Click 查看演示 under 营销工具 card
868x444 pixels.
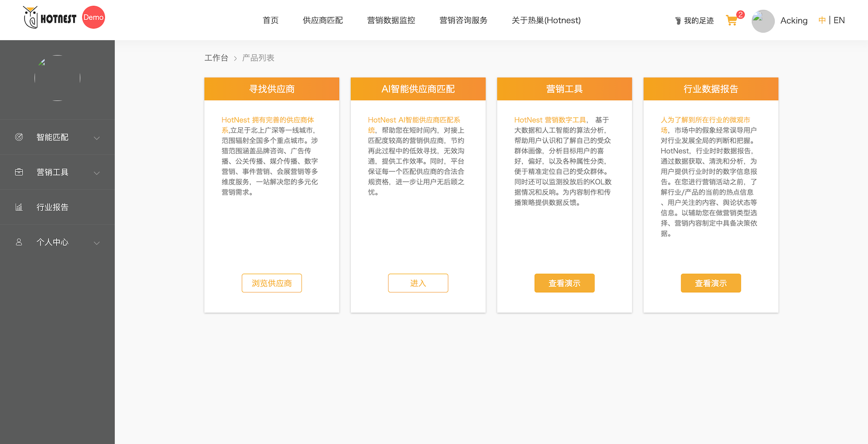click(x=564, y=283)
